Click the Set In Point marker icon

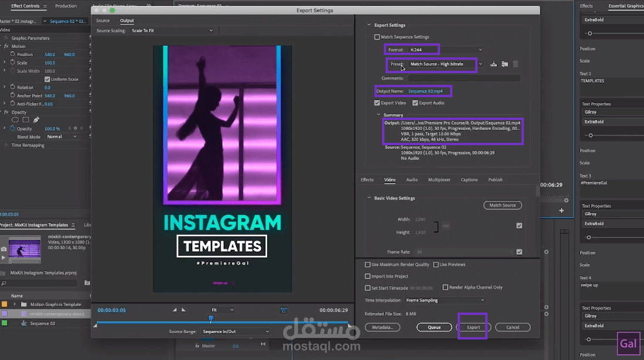(x=175, y=310)
